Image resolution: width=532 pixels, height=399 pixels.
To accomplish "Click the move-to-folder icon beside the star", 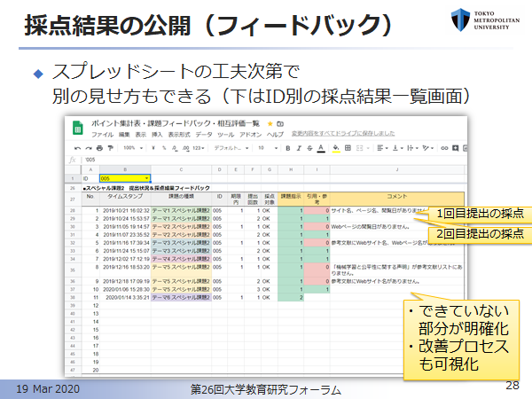I will (x=280, y=123).
